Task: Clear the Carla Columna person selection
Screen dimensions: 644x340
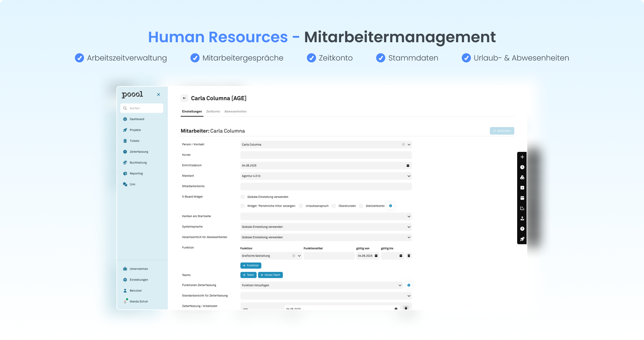Action: tap(403, 145)
